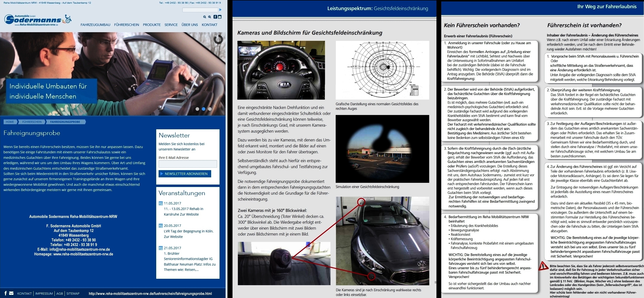The image size is (644, 298).
Task: Select the third slider dot on the banner
Action: tap(210, 109)
